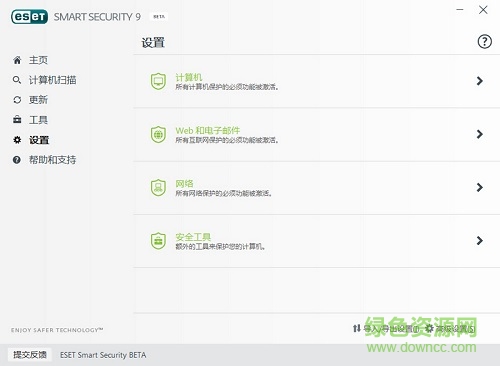Click the question icon for 帮助和支持
Image resolution: width=500 pixels, height=366 pixels.
pos(17,160)
